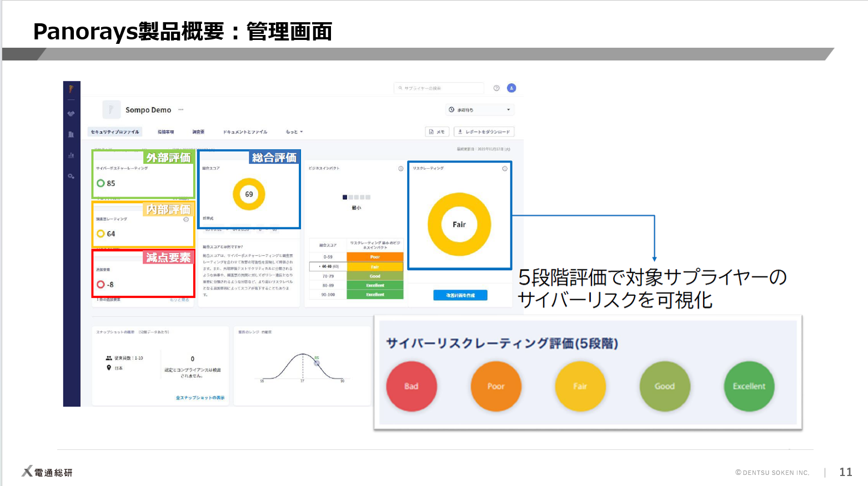Open the suppliers icon in the left sidebar
868x486 pixels.
[x=71, y=113]
